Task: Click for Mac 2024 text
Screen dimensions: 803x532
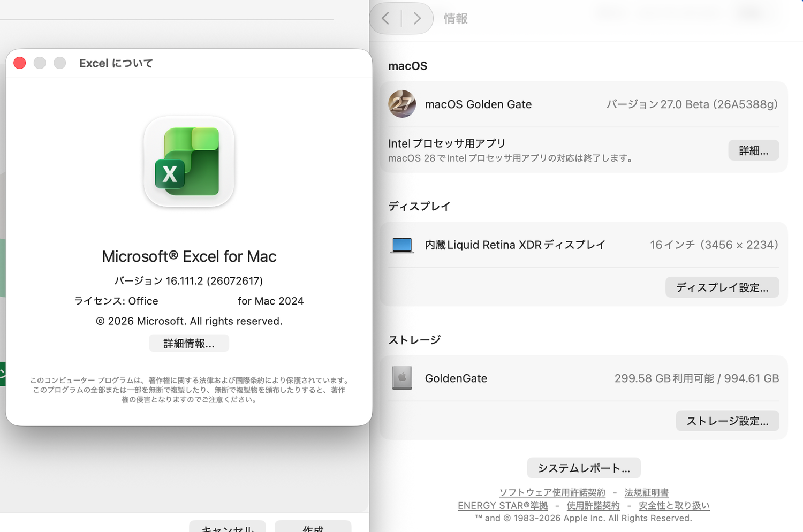Action: tap(271, 301)
